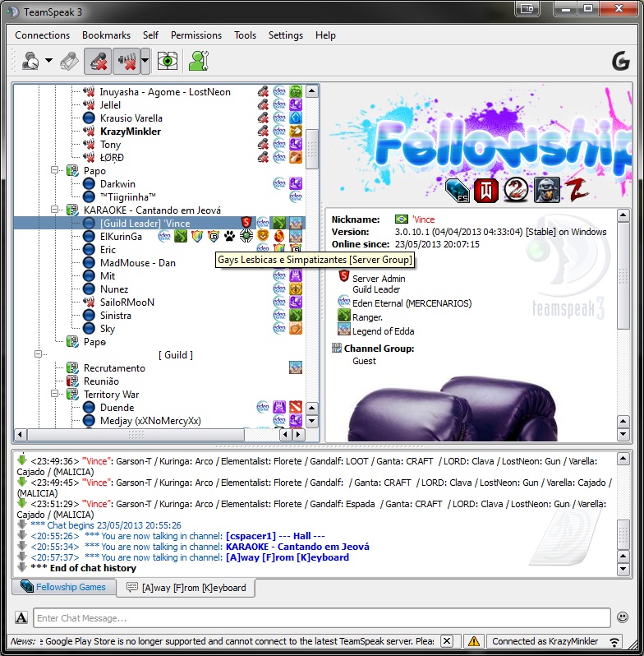Open the Settings menu
The image size is (644, 656).
[286, 35]
